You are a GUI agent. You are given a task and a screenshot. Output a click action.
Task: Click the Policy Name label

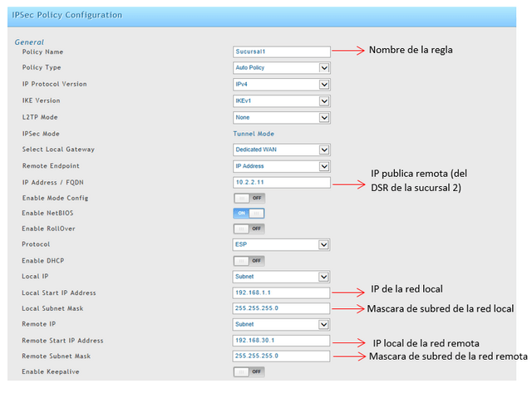coord(42,52)
